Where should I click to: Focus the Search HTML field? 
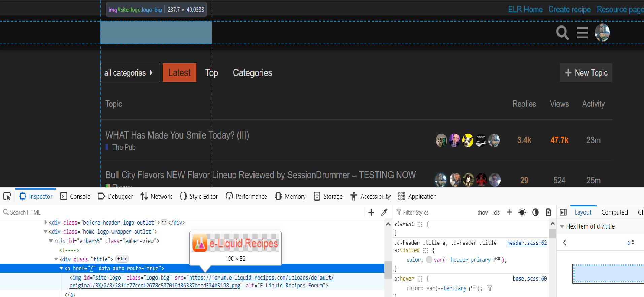point(182,212)
